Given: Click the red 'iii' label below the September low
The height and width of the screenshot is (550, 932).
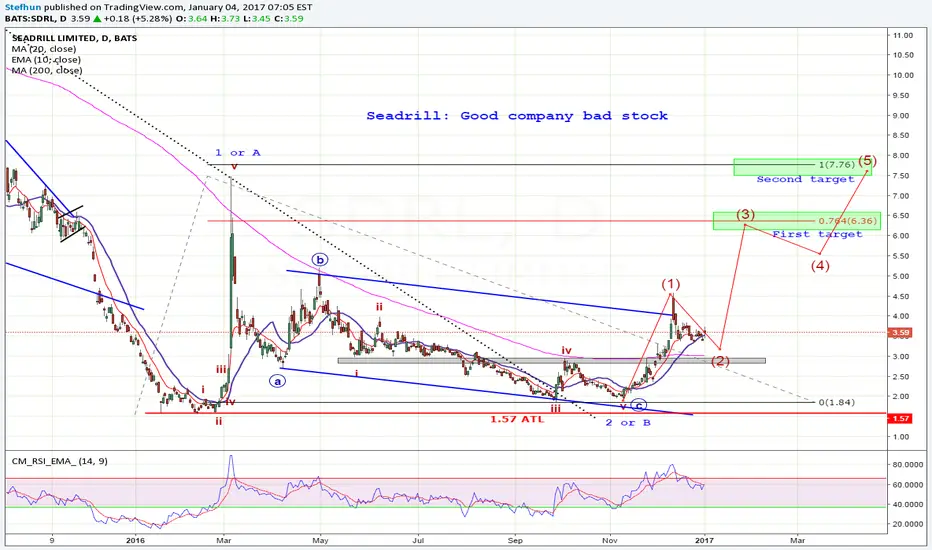Looking at the screenshot, I should tap(555, 408).
